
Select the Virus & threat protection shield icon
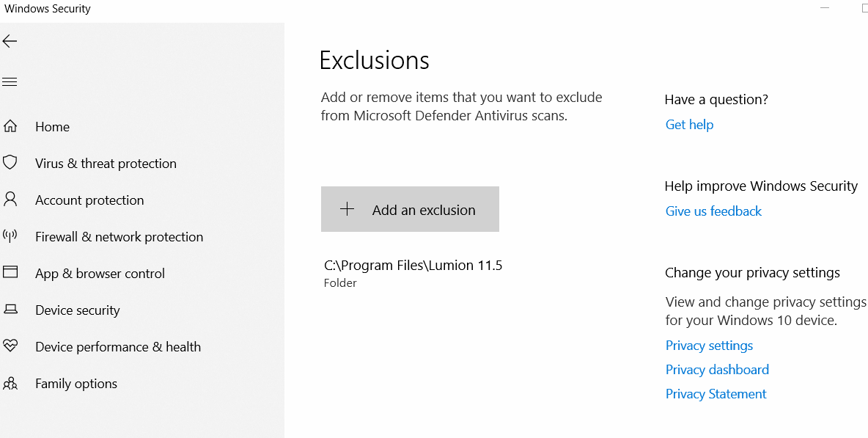[10, 163]
